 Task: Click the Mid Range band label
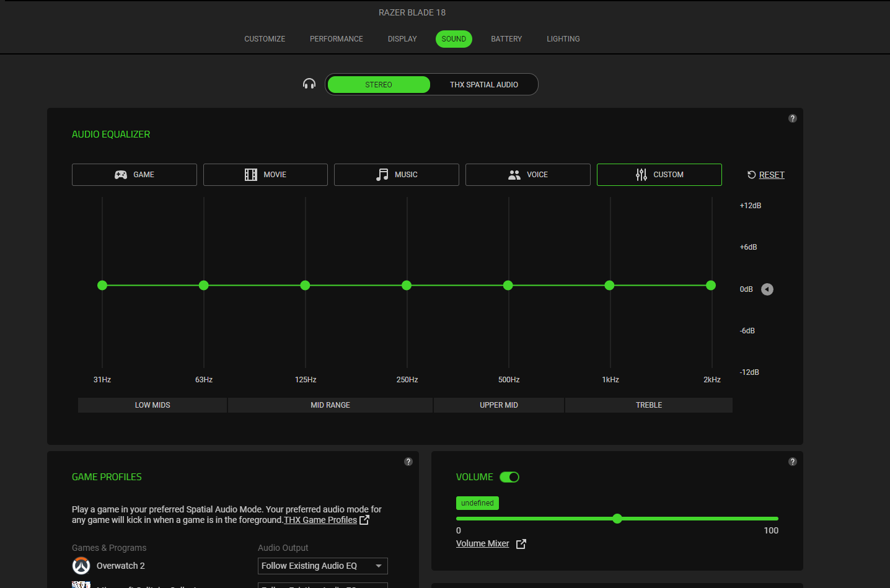(330, 405)
